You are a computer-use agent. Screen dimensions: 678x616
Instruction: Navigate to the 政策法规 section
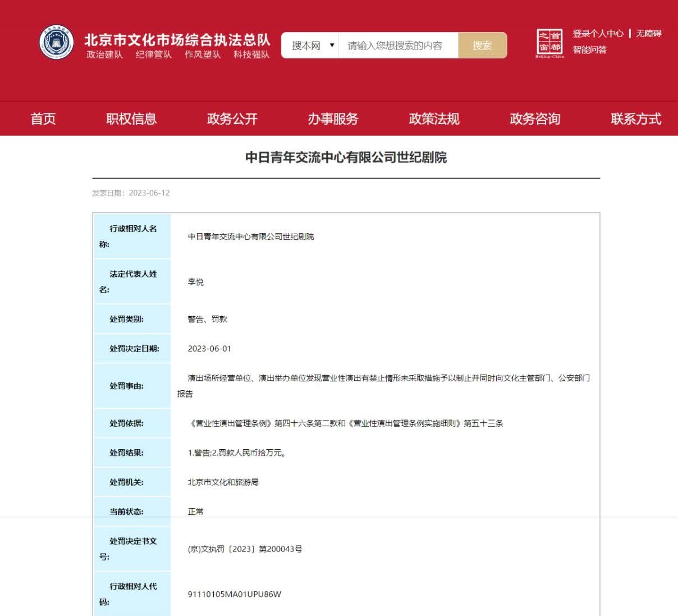coord(434,119)
